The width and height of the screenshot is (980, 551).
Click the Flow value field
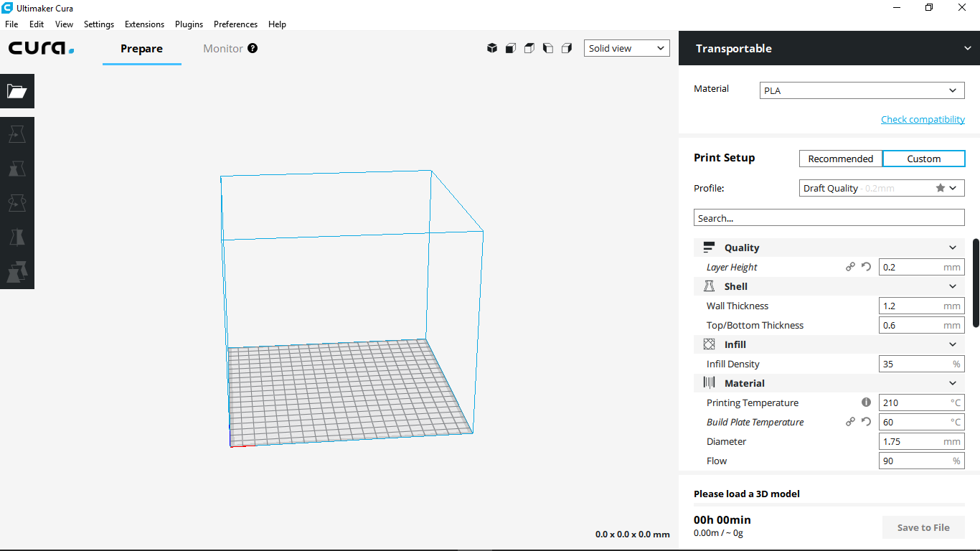click(x=922, y=461)
